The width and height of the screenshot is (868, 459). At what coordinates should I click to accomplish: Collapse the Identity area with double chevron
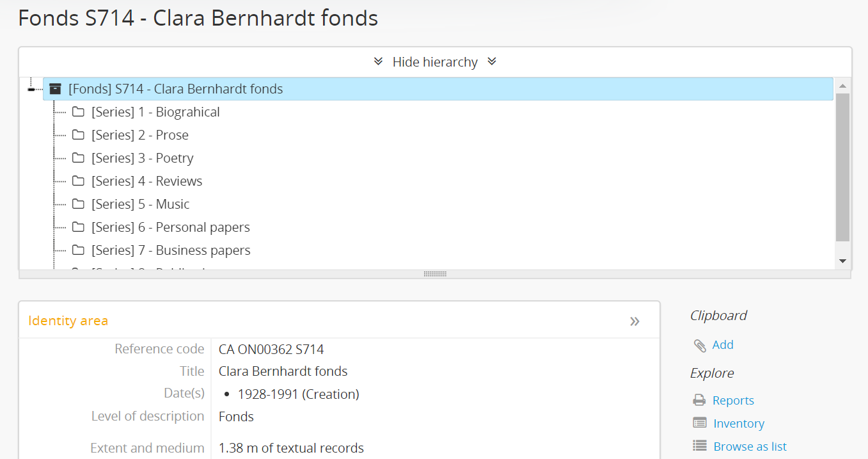coord(635,321)
